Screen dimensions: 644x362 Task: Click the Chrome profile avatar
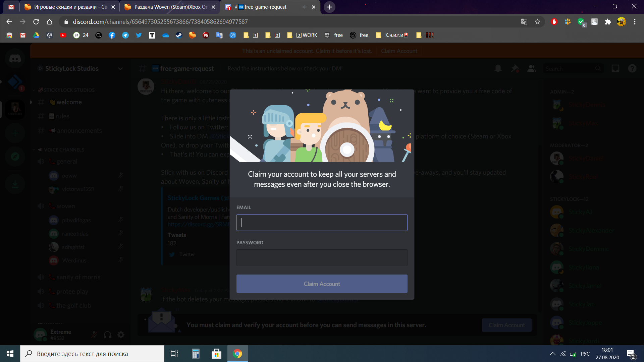pos(621,22)
